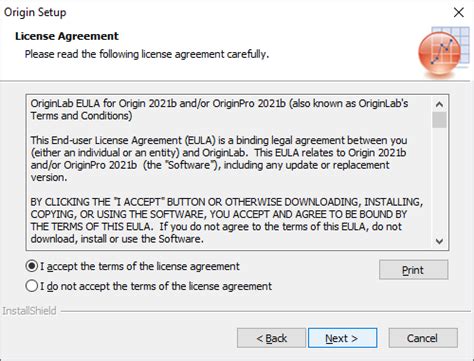Cancel the Origin installation
Image resolution: width=474 pixels, height=361 pixels.
(423, 338)
